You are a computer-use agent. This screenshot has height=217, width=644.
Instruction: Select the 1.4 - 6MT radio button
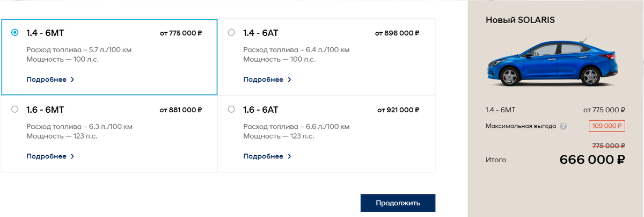coord(15,33)
